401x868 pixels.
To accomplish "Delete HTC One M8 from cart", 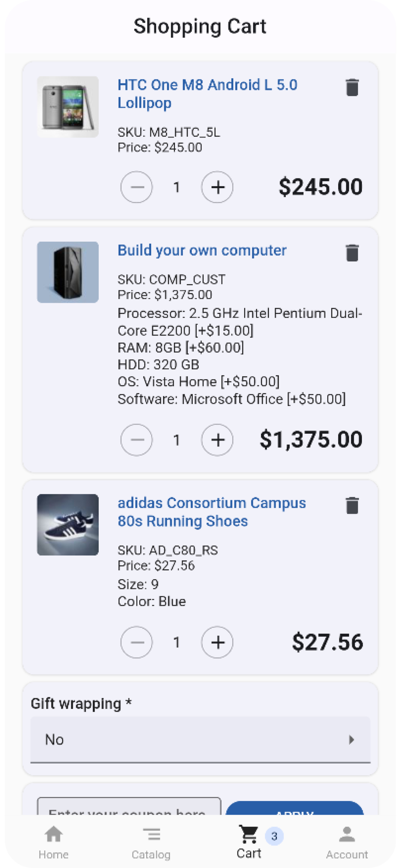I will (x=352, y=87).
